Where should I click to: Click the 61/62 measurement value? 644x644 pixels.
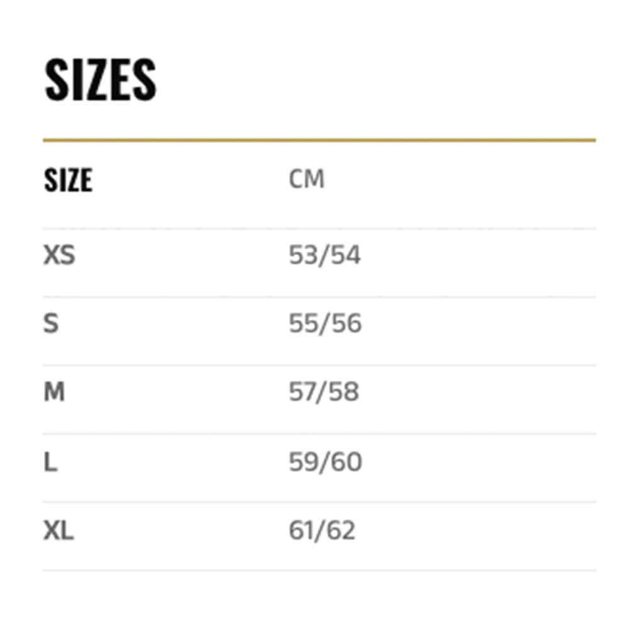coord(322,531)
